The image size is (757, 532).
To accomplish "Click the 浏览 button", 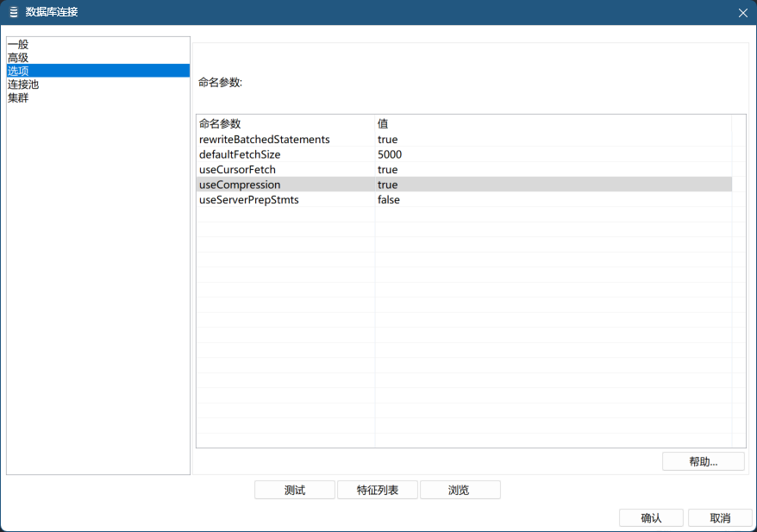I will [460, 489].
